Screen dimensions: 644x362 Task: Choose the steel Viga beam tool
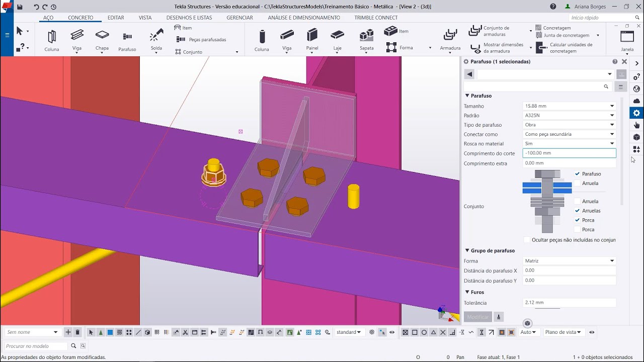tap(77, 40)
